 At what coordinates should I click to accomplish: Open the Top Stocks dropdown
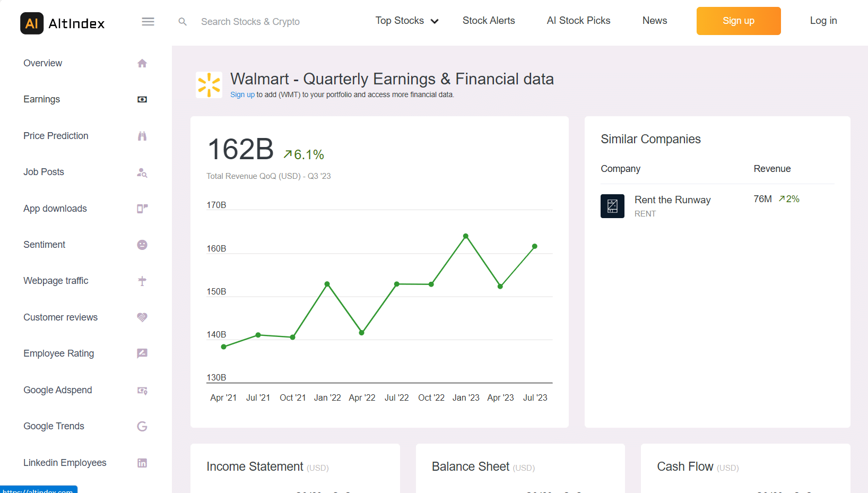tap(407, 21)
